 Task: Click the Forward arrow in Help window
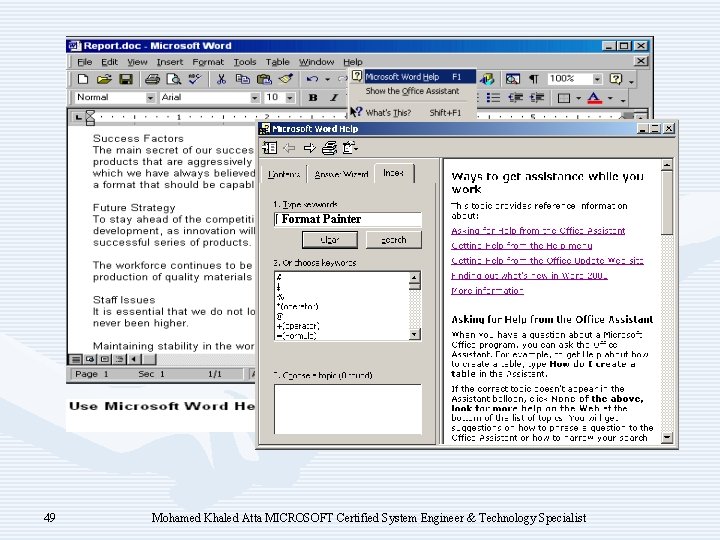(x=309, y=148)
